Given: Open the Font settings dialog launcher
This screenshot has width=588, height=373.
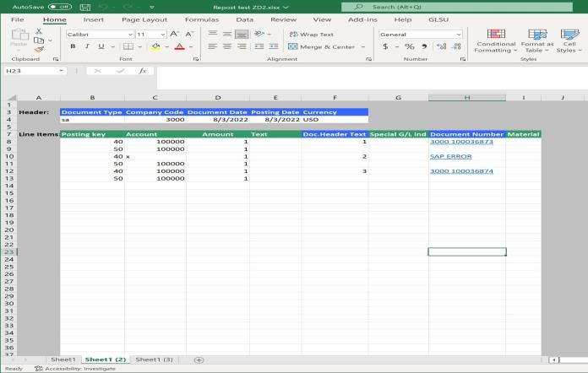Looking at the screenshot, I should pyautogui.click(x=196, y=59).
